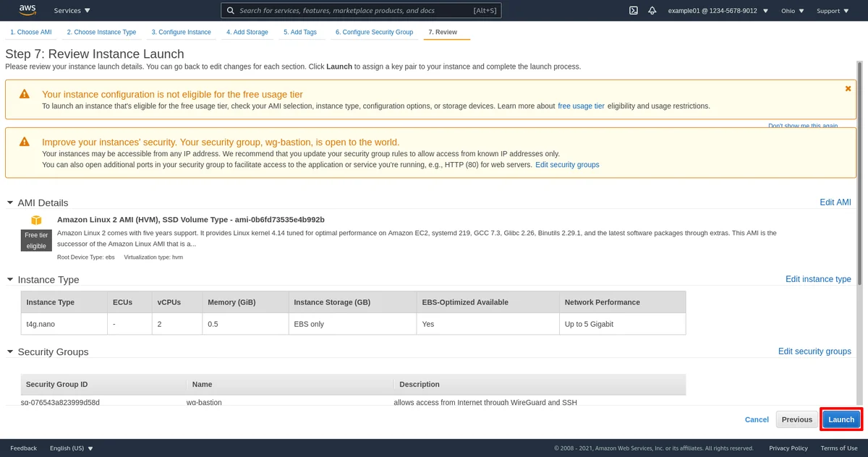Image resolution: width=868 pixels, height=457 pixels.
Task: Collapse the Instance Type section
Action: (10, 279)
